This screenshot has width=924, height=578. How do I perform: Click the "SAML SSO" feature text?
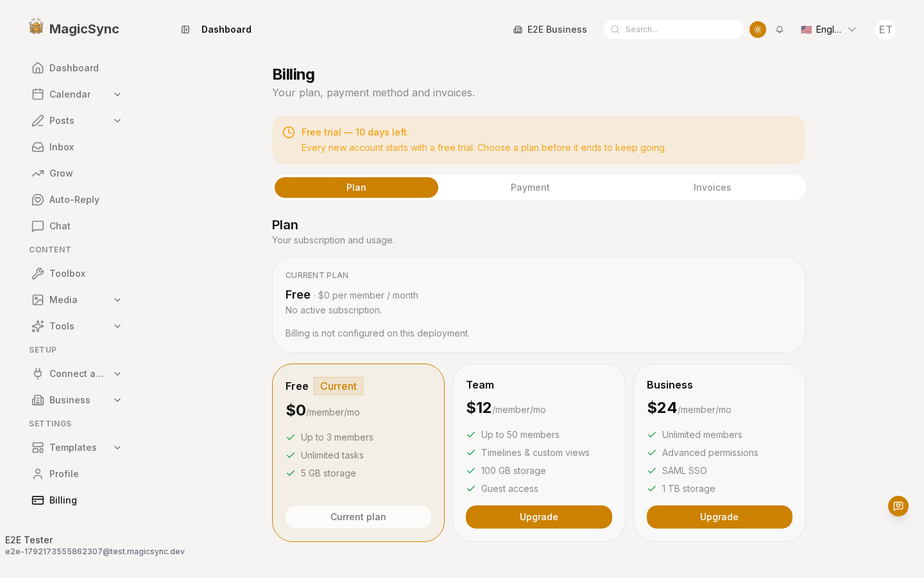(685, 471)
